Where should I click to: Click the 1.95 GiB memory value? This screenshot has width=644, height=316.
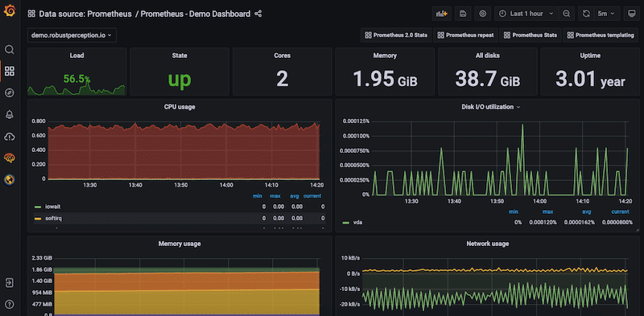coord(385,79)
